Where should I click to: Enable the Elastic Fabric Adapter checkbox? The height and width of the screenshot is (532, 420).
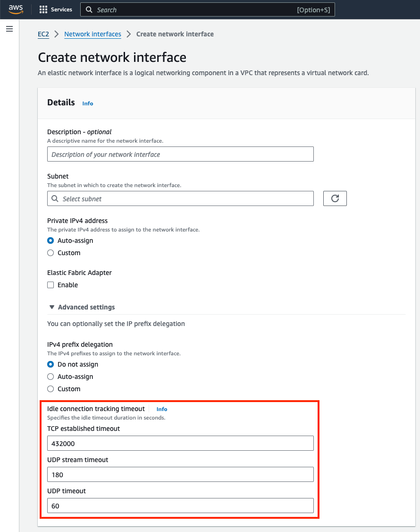[x=50, y=285]
